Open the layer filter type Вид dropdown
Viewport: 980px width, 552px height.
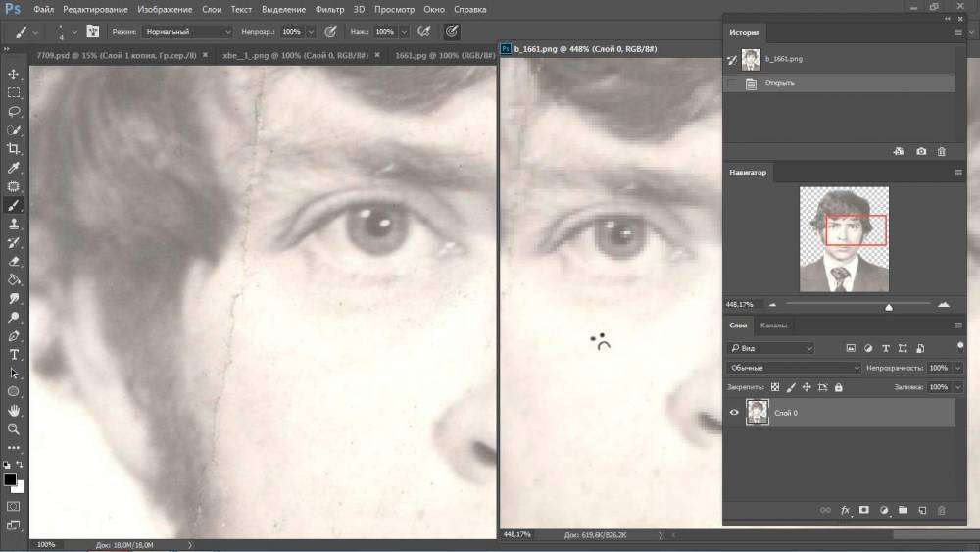point(770,348)
